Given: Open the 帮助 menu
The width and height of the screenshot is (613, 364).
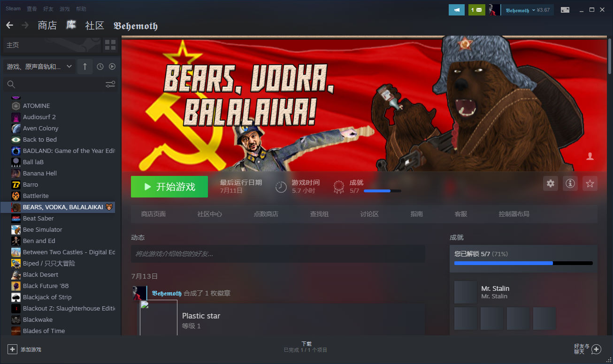Looking at the screenshot, I should [x=81, y=8].
